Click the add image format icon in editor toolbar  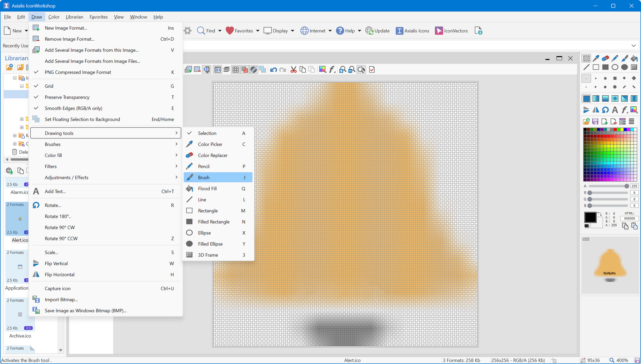coord(188,70)
